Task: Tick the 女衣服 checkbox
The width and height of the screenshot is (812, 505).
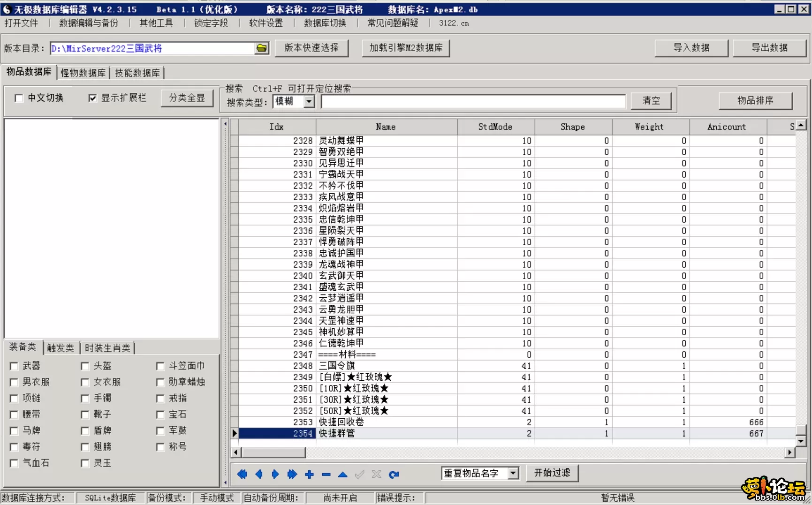Action: [x=85, y=382]
